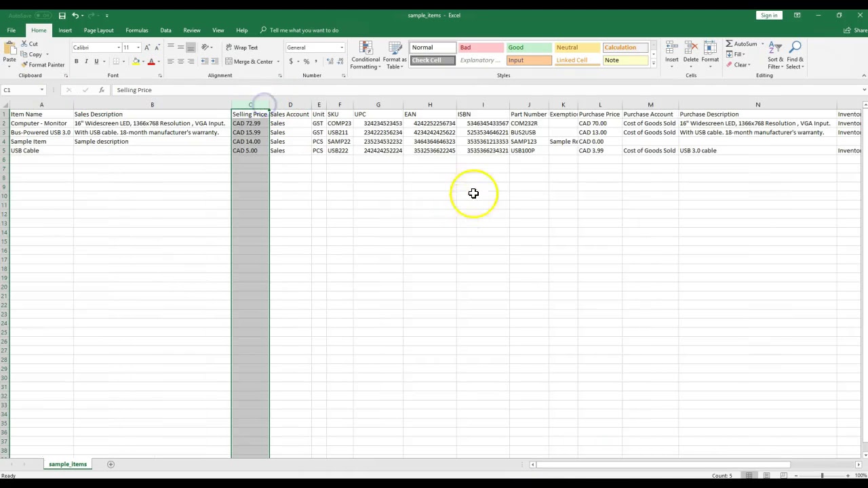
Task: Add new sheet with plus icon
Action: click(111, 464)
